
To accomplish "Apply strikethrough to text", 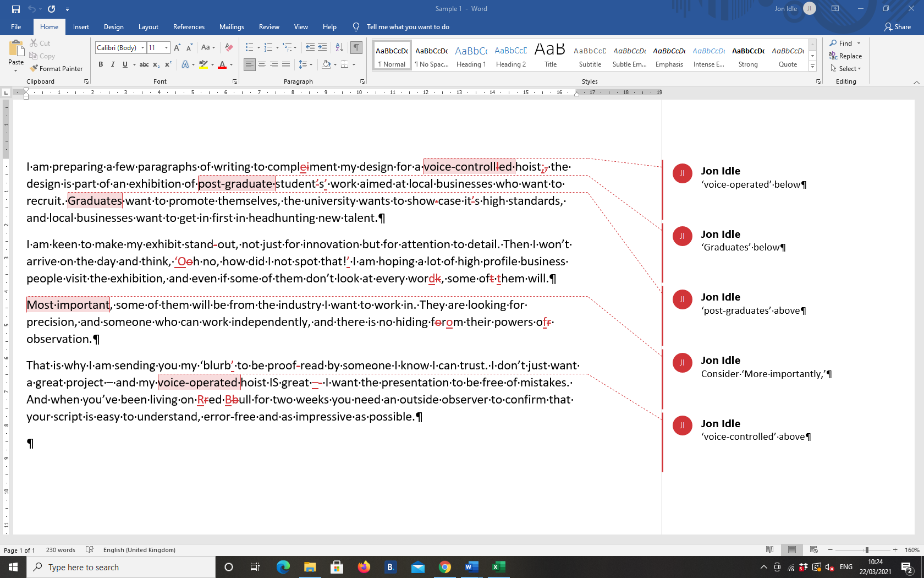I will click(x=144, y=65).
